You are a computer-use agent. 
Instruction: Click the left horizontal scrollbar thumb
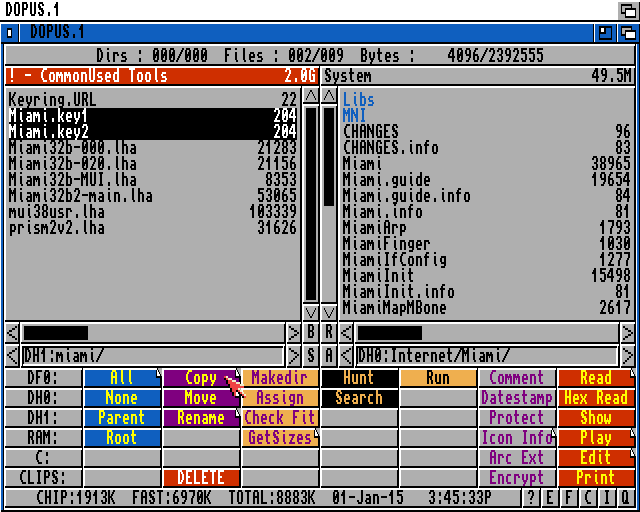point(56,333)
